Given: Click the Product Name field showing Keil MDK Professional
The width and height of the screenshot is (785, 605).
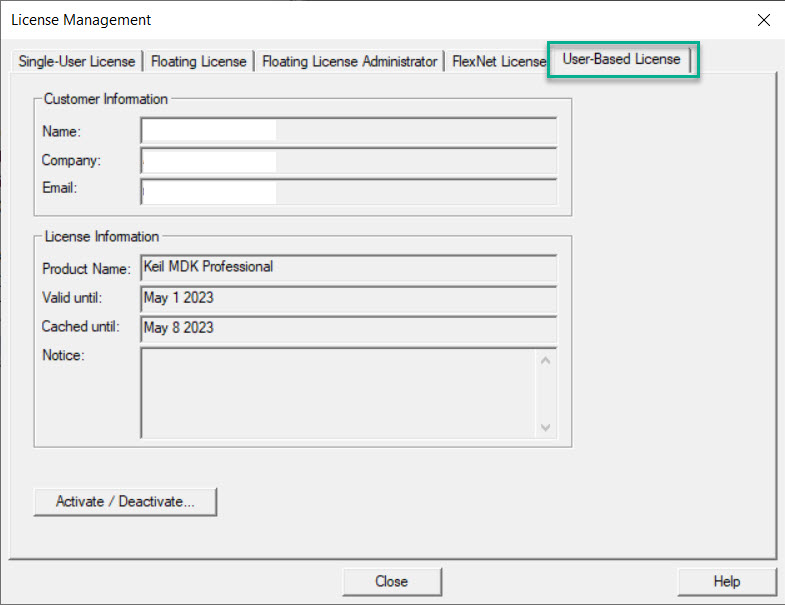Looking at the screenshot, I should tap(348, 268).
